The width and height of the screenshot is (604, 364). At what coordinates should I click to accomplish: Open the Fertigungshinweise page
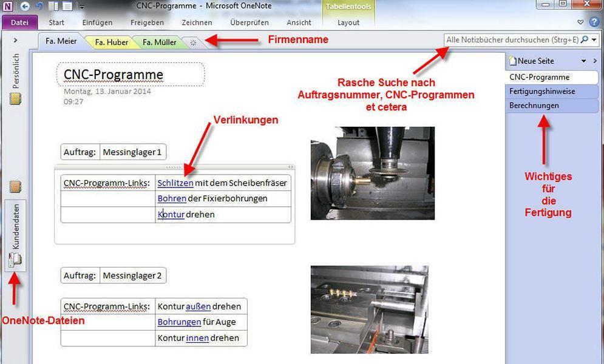point(552,91)
